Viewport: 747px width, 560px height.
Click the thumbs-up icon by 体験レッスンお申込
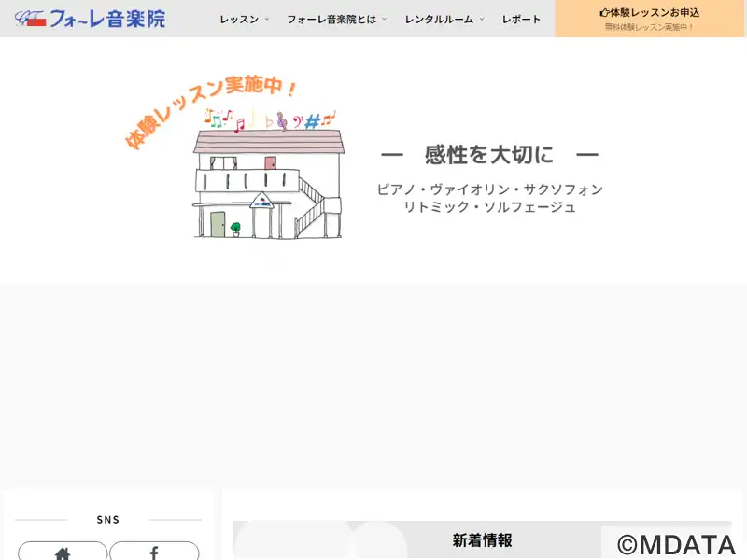click(604, 13)
